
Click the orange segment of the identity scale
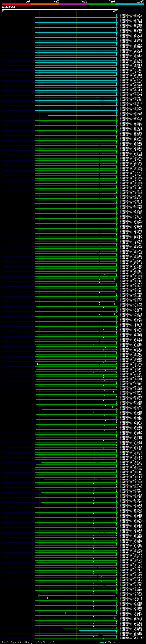point(45,4)
